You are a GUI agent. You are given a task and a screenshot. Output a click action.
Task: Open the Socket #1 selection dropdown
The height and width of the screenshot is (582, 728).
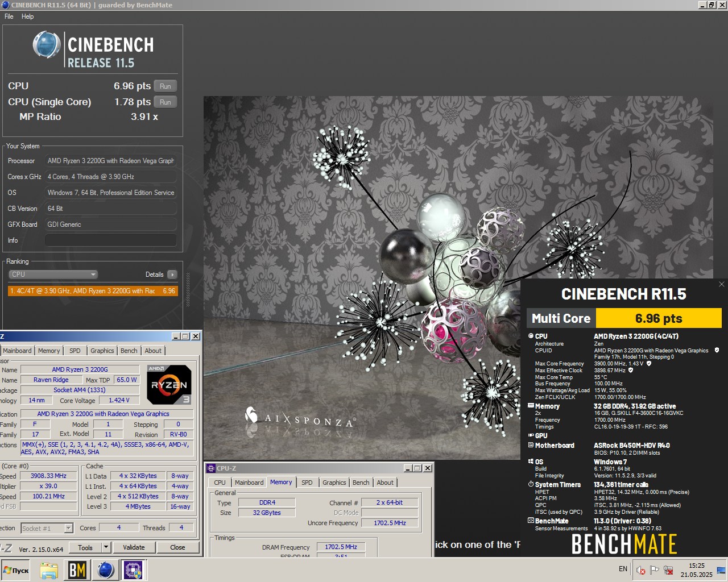[47, 528]
